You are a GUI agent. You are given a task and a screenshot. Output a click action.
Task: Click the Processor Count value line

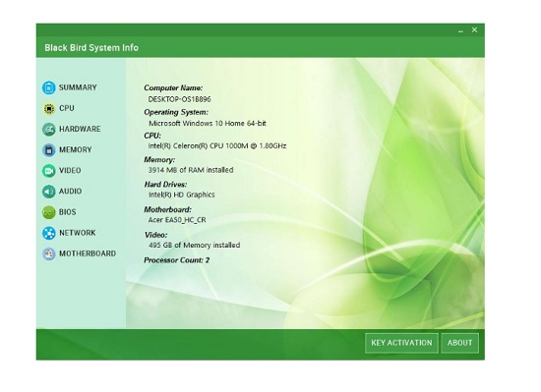[177, 260]
